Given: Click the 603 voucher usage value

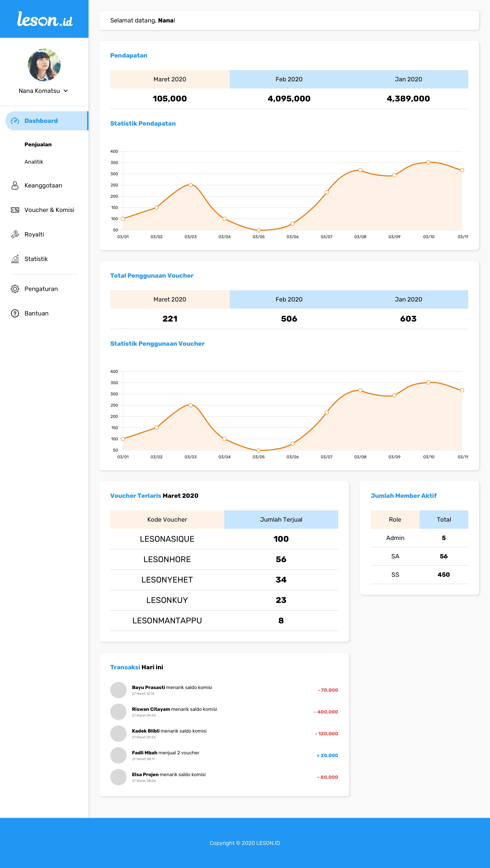Looking at the screenshot, I should [x=409, y=319].
